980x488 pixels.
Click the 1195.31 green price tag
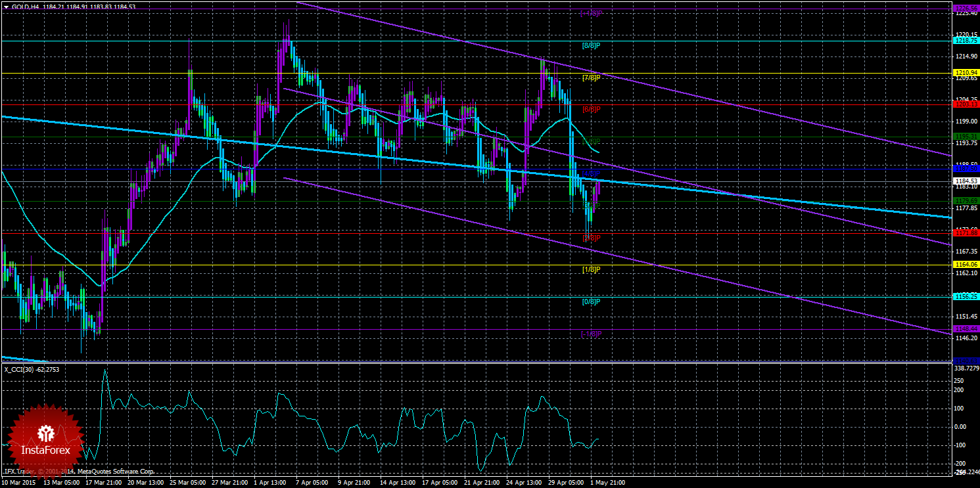[966, 137]
